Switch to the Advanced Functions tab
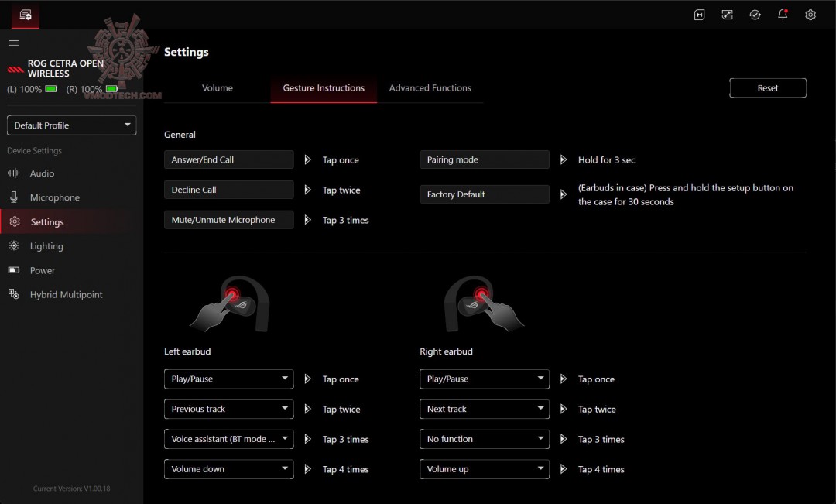 click(x=430, y=88)
